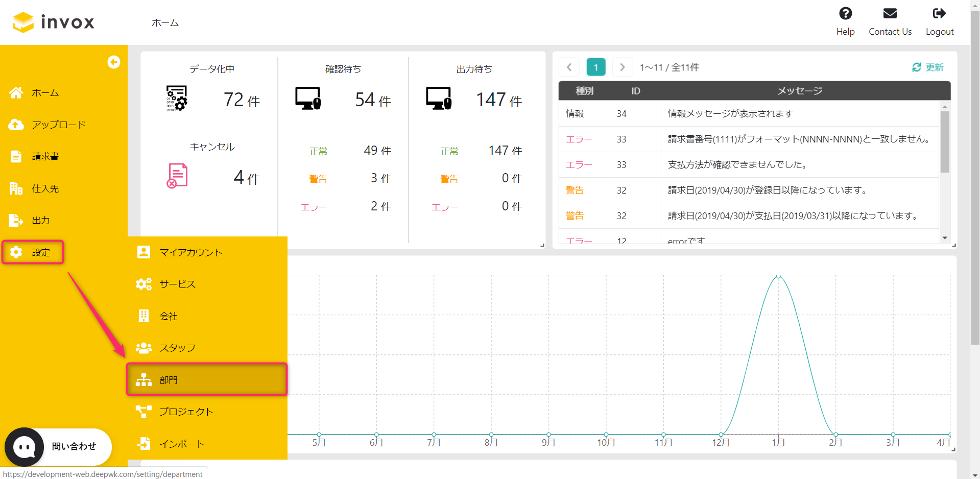Image resolution: width=980 pixels, height=479 pixels.
Task: Collapse sidebar with the left arrow icon
Action: [x=113, y=62]
